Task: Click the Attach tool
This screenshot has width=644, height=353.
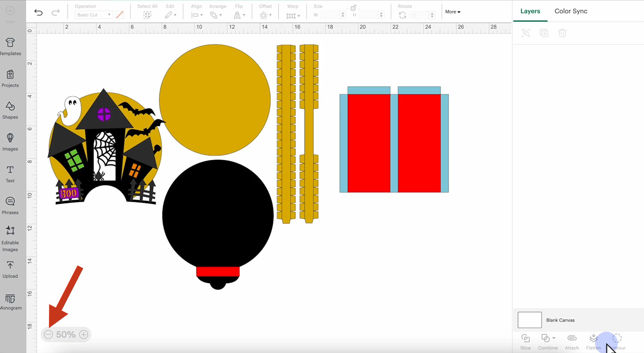Action: (572, 342)
